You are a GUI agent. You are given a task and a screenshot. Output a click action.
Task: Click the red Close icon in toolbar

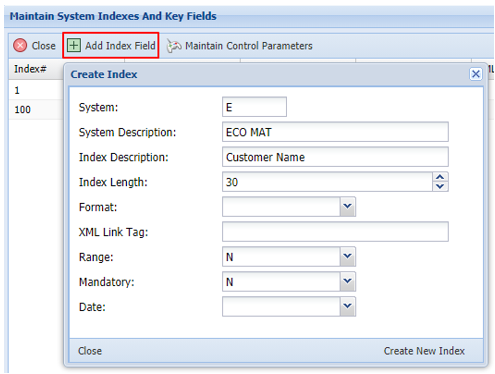click(20, 45)
